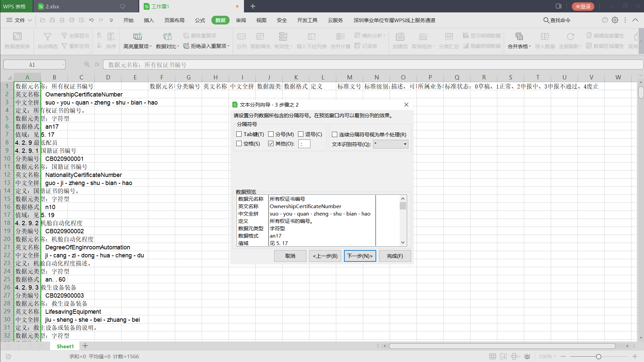Viewport: 644px width, 362px height.
Task: Click the print icon in quick toolbar
Action: point(72,20)
